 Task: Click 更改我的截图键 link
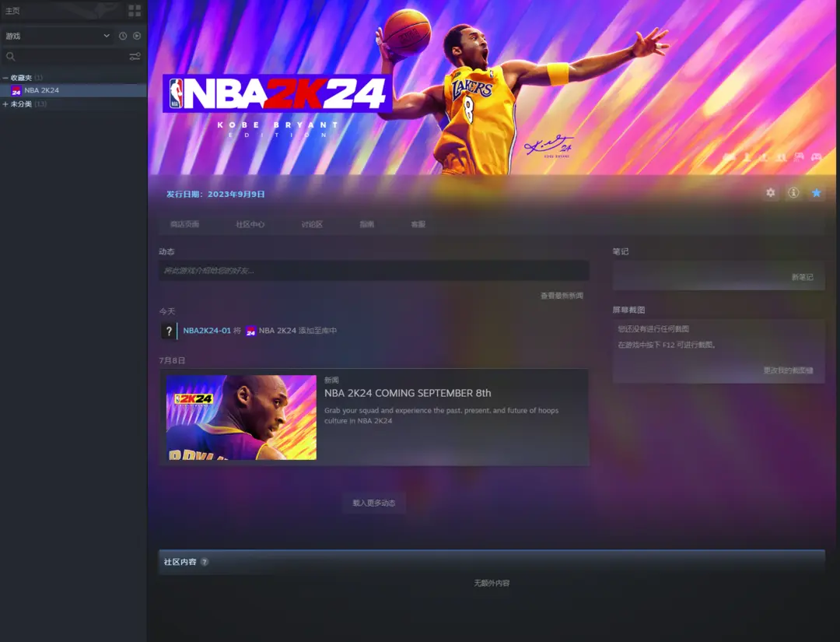[x=788, y=370]
